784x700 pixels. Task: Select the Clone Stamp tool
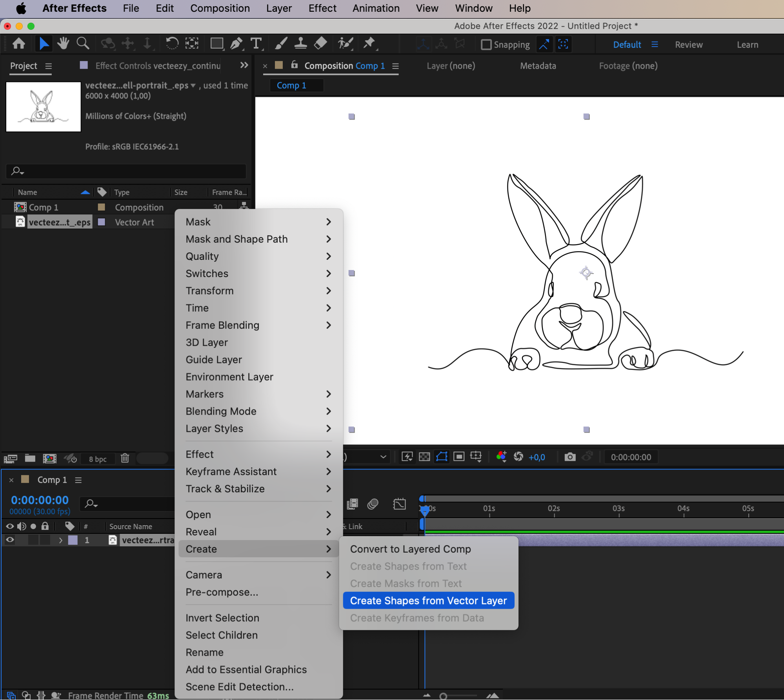click(300, 44)
